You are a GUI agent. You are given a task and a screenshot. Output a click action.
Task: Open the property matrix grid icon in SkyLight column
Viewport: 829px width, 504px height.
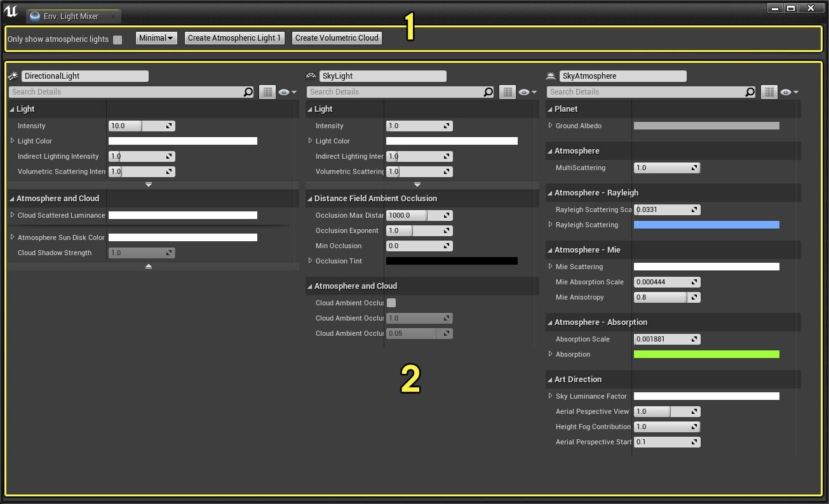pos(507,91)
